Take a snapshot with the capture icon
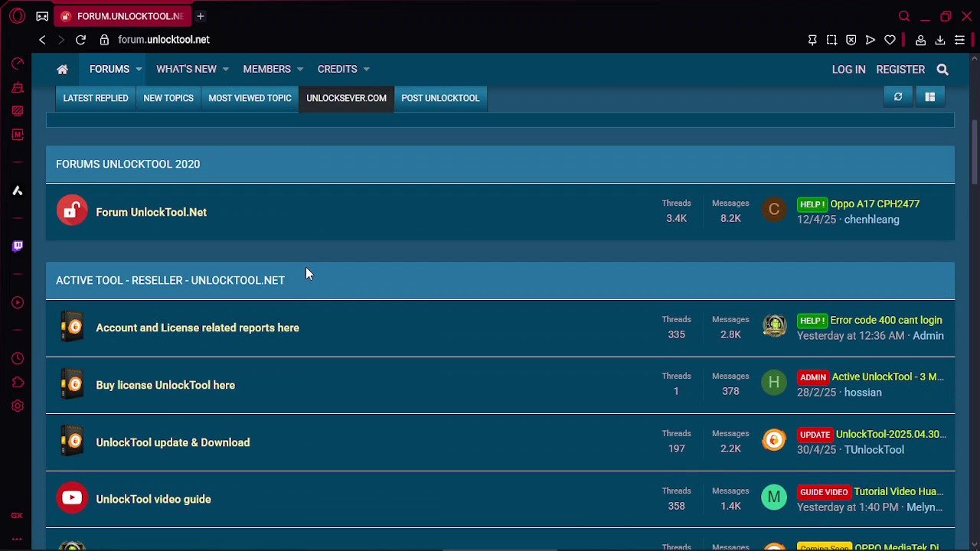The width and height of the screenshot is (980, 551). 831,40
